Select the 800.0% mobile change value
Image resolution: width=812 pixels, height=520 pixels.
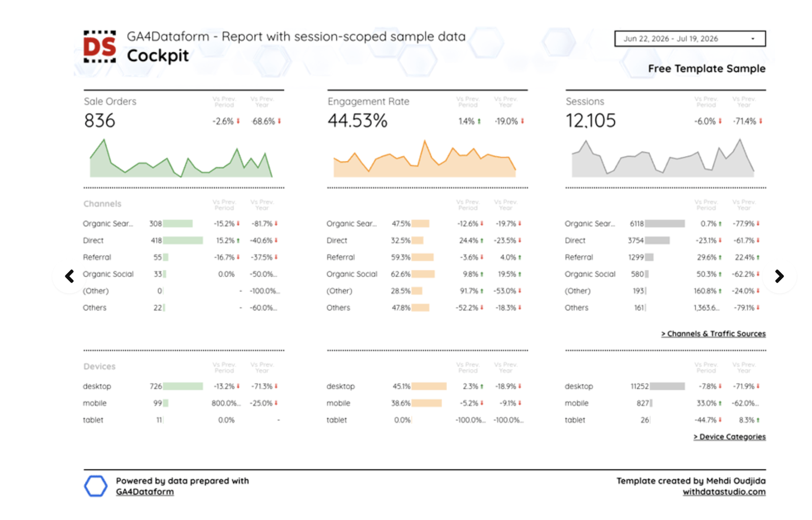coord(226,403)
